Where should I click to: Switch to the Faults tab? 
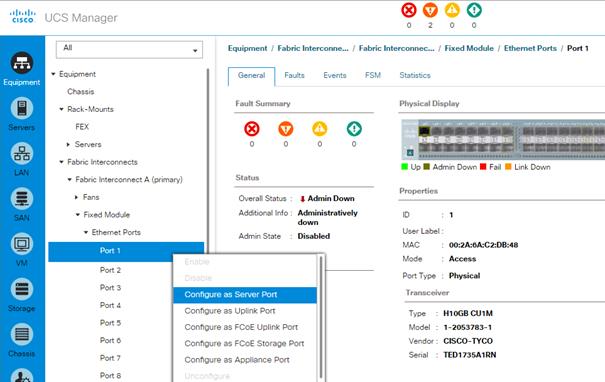click(294, 76)
